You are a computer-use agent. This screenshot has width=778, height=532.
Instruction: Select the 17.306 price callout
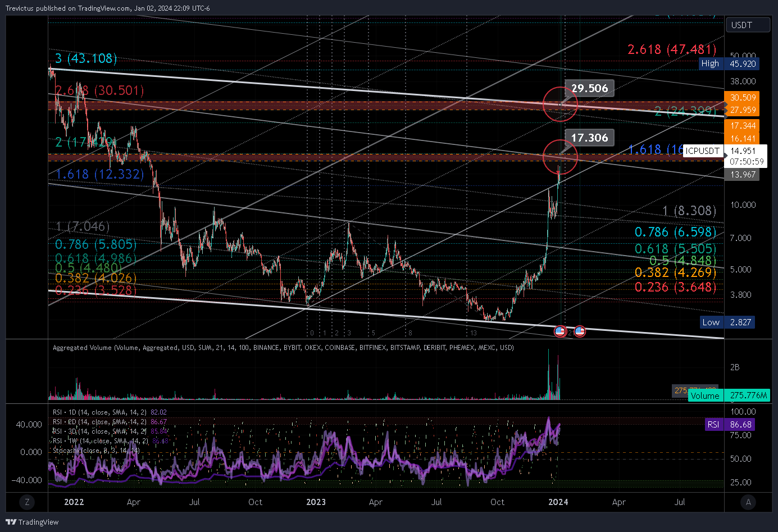click(590, 138)
